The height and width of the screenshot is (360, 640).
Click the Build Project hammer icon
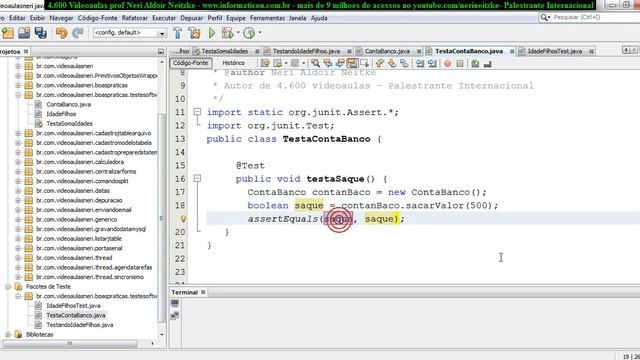click(x=178, y=33)
